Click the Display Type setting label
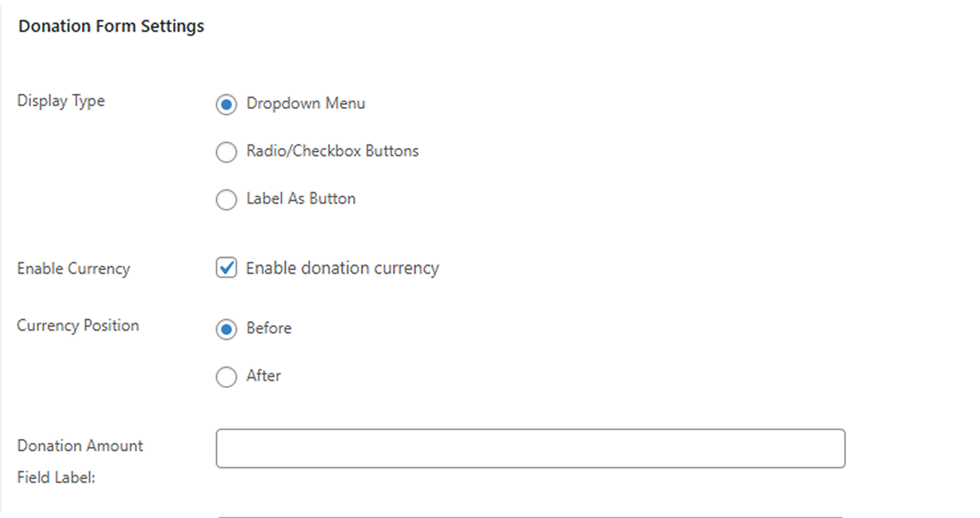The width and height of the screenshot is (980, 518). 61,101
